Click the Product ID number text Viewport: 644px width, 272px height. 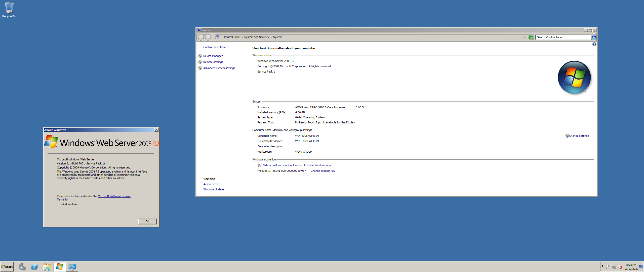[289, 171]
